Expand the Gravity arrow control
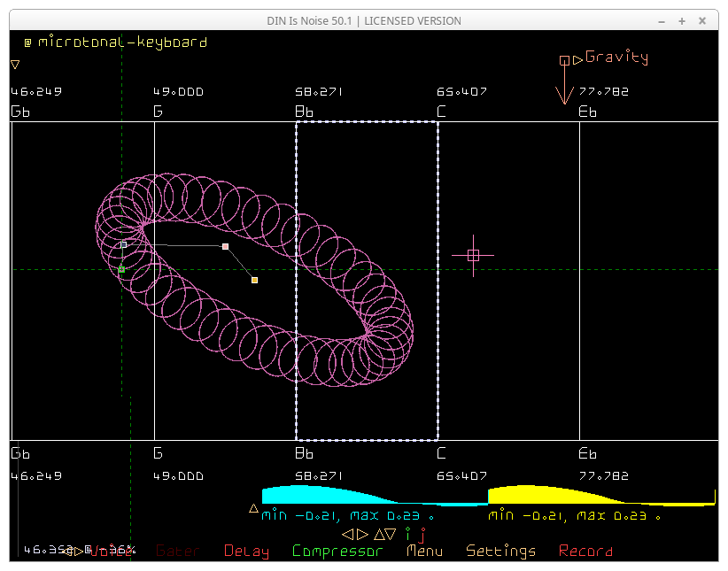This screenshot has height=571, width=728. click(577, 59)
